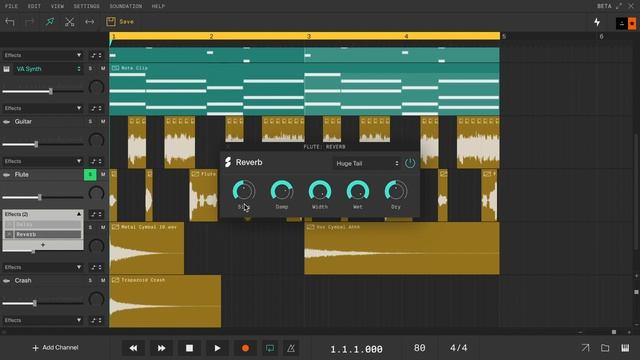The image size is (640, 360).
Task: Select the Trapezoid Crash audio clip
Action: (x=165, y=301)
